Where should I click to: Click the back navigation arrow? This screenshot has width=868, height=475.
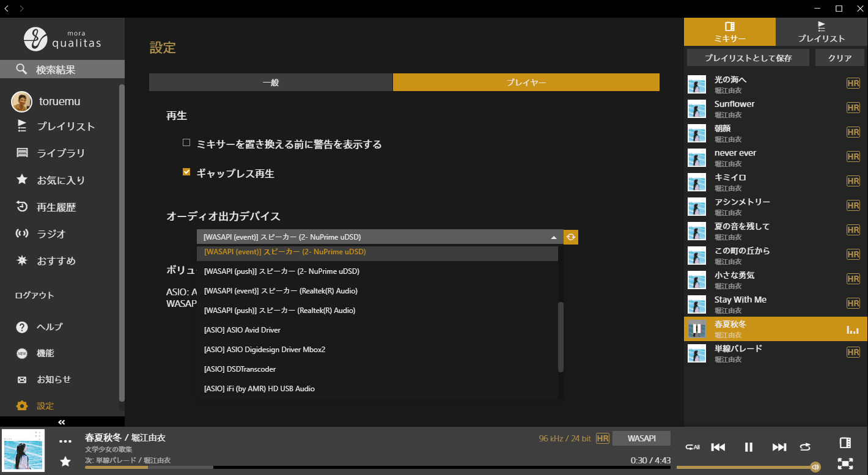coord(7,9)
